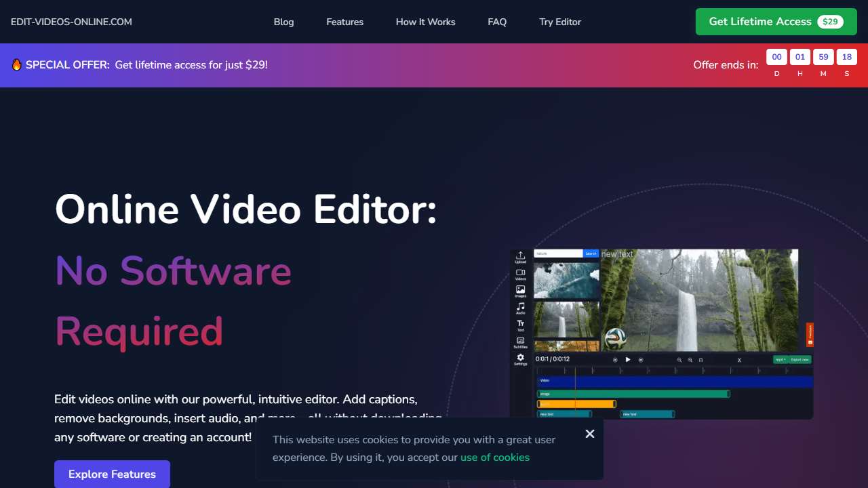Open the Subtitles panel in the sidebar

(520, 340)
